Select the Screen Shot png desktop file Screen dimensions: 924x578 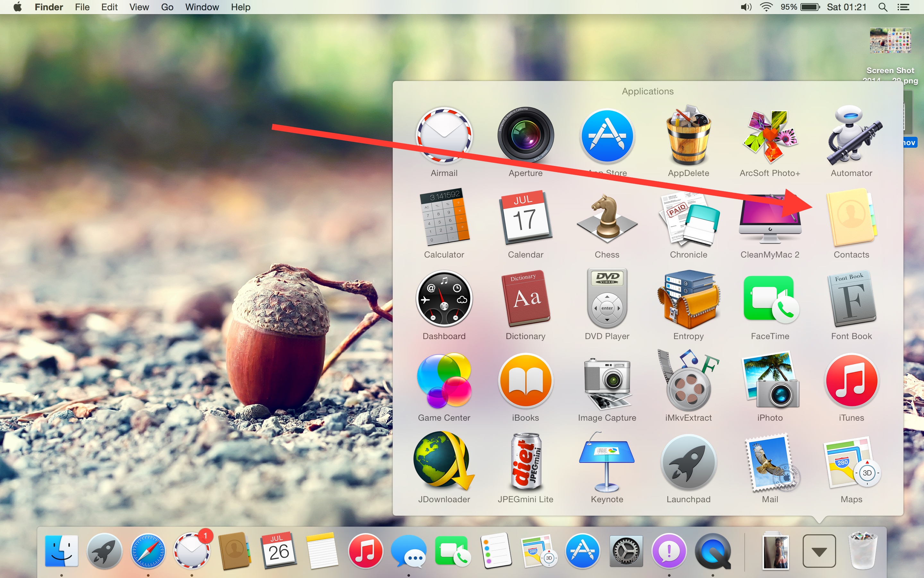890,40
